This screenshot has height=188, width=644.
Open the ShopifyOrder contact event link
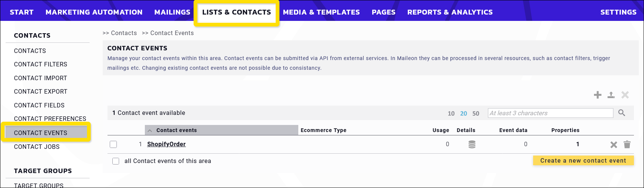(x=167, y=144)
